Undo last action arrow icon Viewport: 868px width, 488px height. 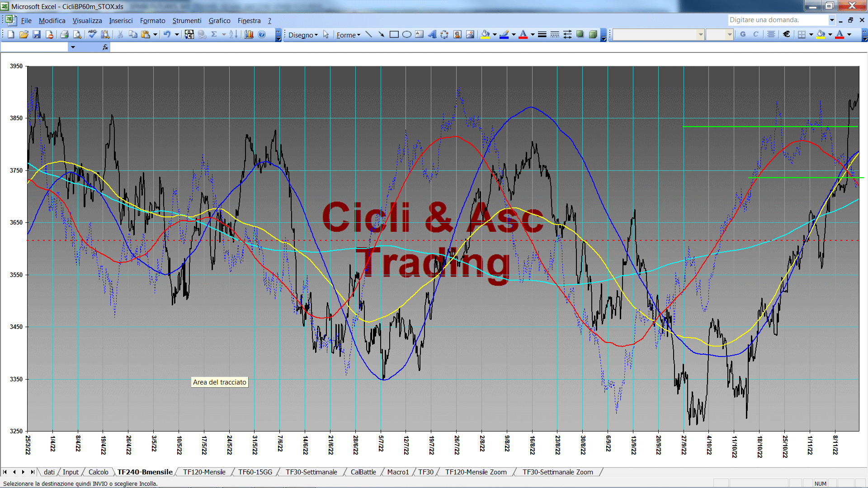pos(167,34)
